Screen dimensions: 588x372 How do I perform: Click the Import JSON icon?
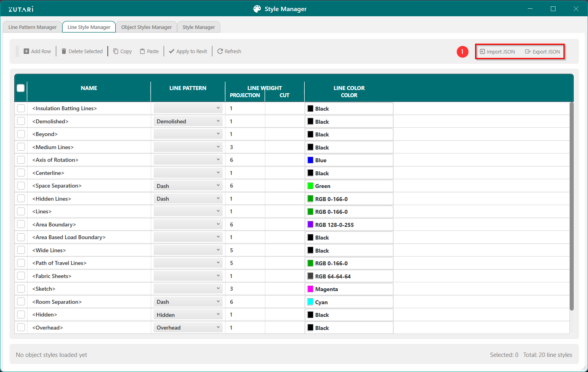tap(482, 52)
